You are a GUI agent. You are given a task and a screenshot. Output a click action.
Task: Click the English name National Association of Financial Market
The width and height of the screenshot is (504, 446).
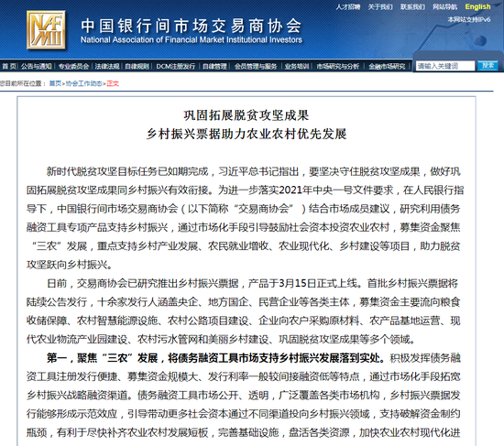[192, 40]
